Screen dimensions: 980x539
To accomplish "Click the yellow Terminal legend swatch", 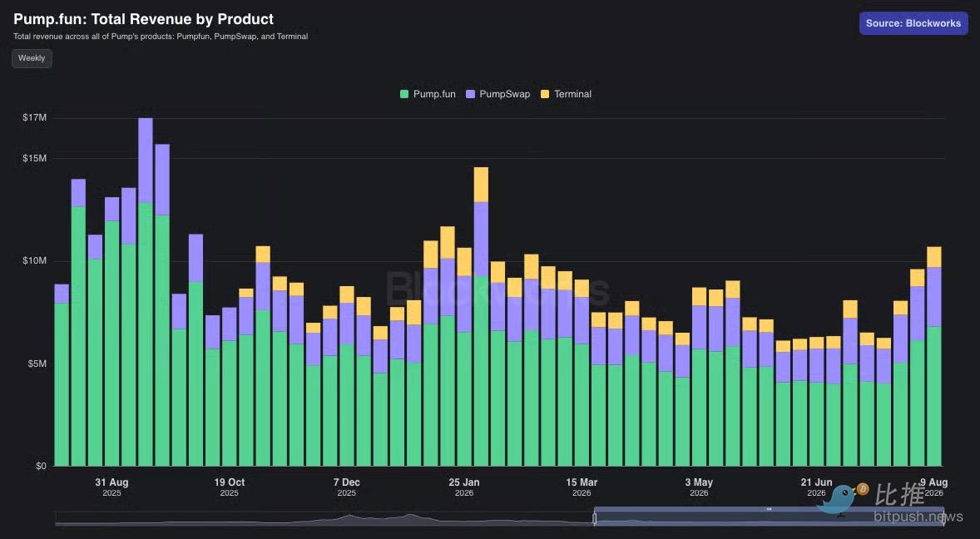I will tap(545, 94).
